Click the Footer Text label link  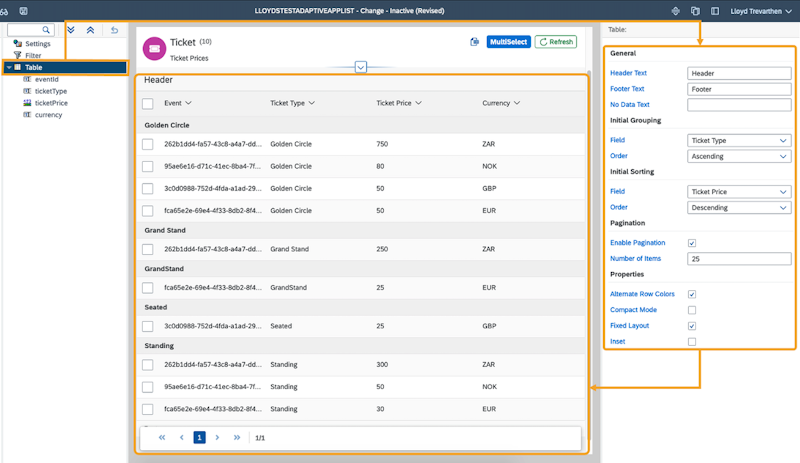627,89
